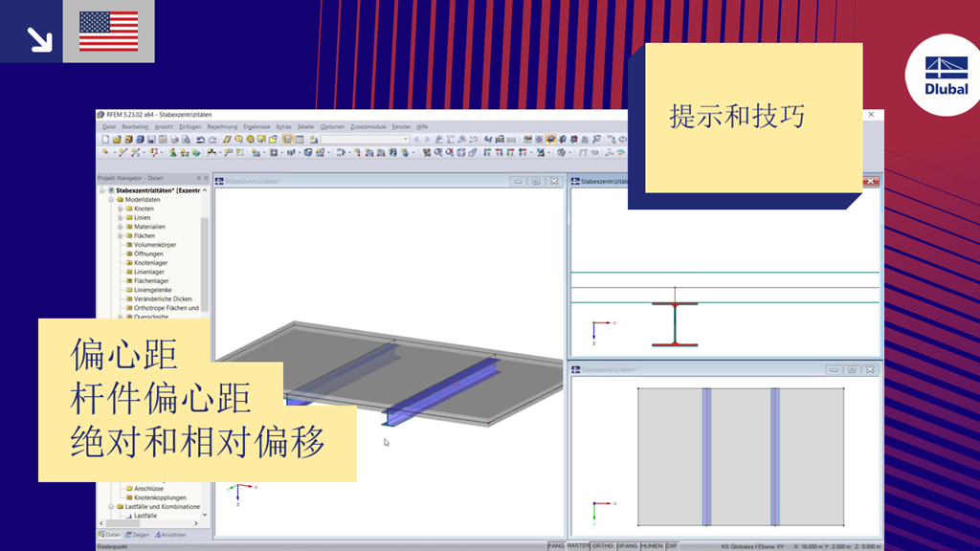Toggle HLINIEN guidelines in status bar
The image size is (980, 551).
click(x=652, y=546)
